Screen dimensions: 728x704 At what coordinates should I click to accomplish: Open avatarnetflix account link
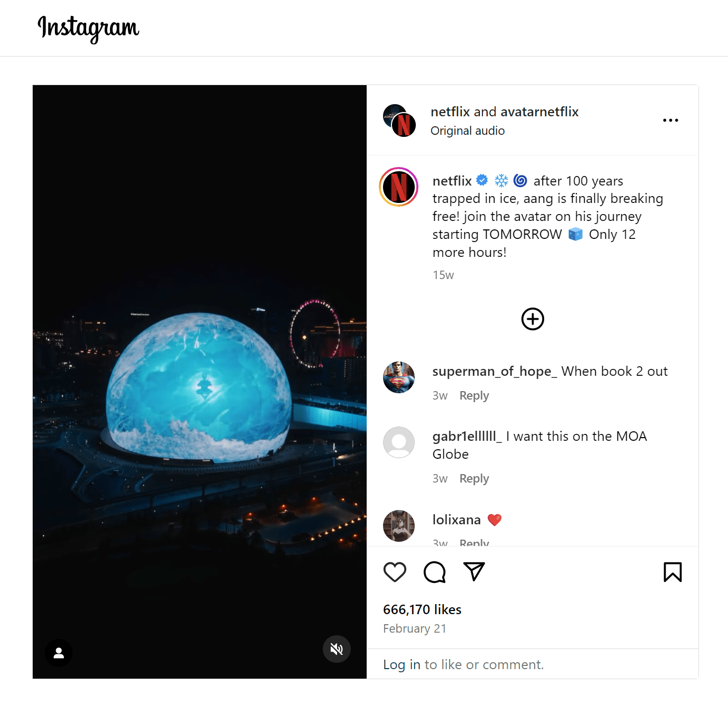(x=539, y=112)
